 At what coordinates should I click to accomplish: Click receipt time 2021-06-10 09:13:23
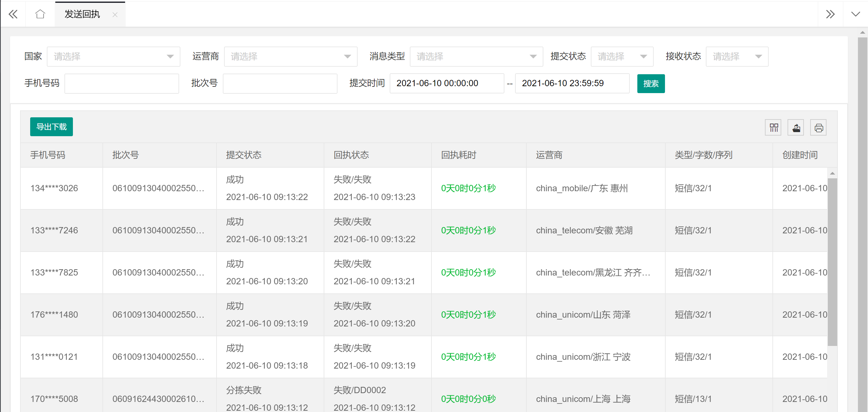(374, 197)
